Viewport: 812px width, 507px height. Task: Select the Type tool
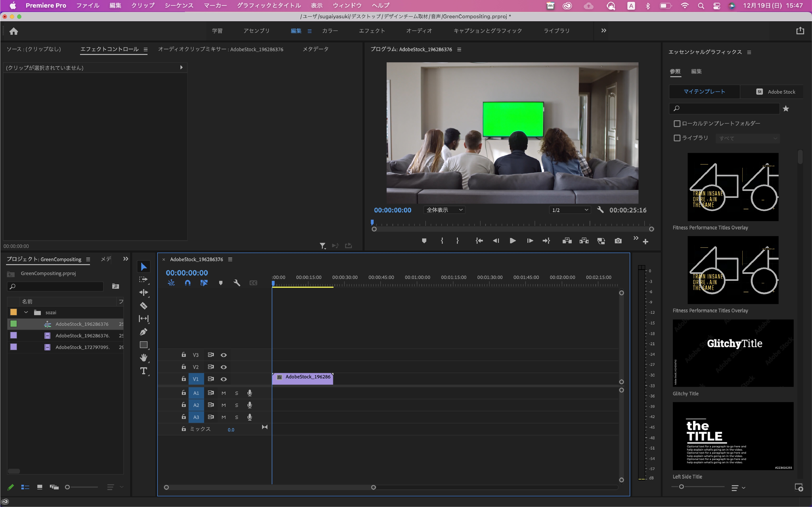(x=144, y=371)
